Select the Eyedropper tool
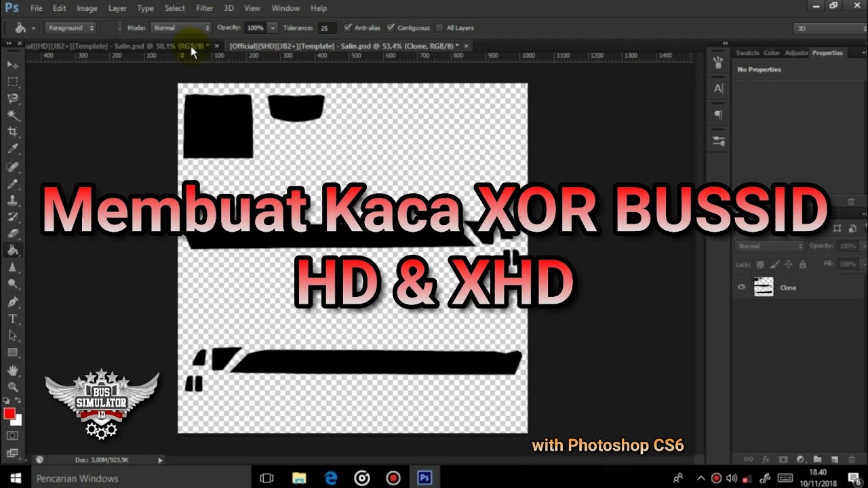 coord(12,149)
